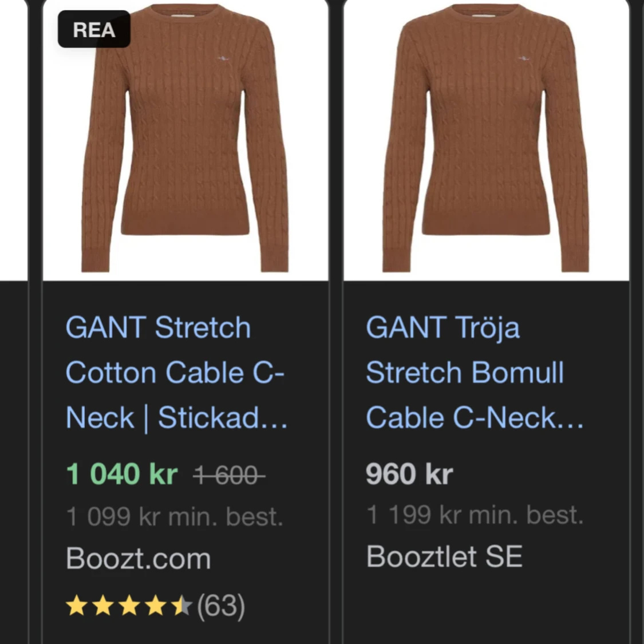The image size is (644, 644).
Task: Click the 960 kr price
Action: [x=408, y=473]
